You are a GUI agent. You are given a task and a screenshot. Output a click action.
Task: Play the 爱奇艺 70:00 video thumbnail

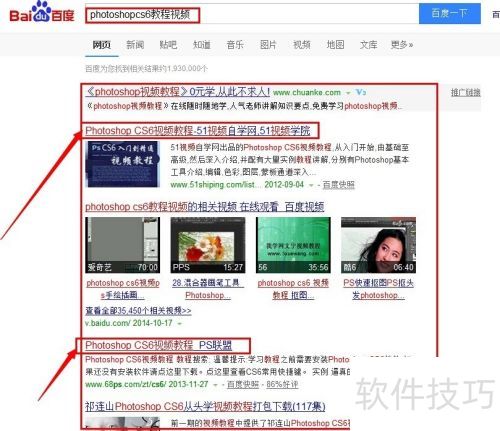[123, 245]
